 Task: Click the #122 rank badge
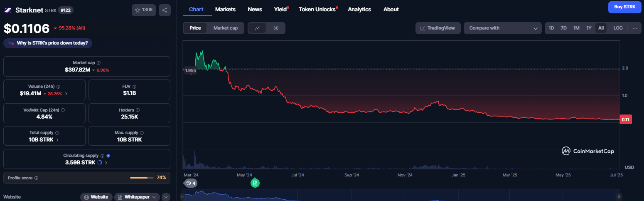[65, 10]
